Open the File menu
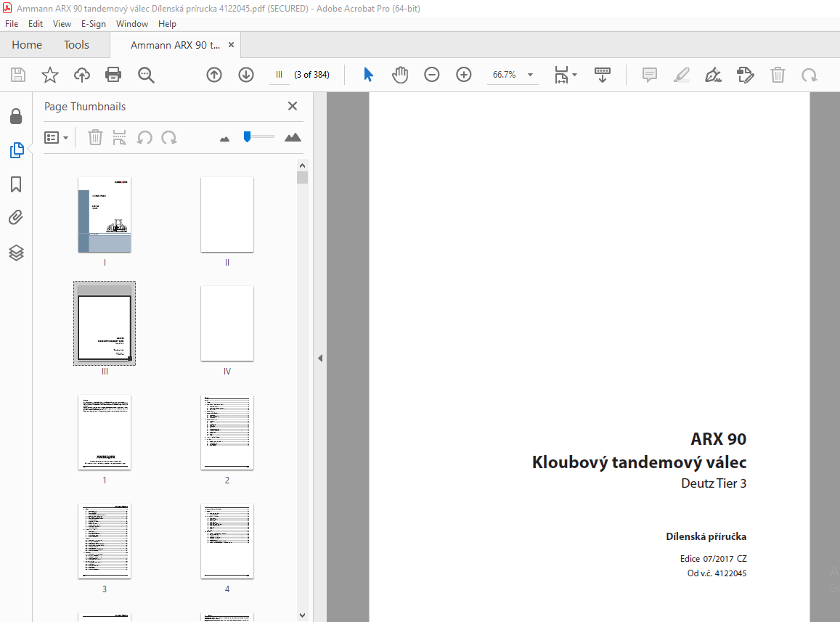The image size is (840, 622). point(12,23)
